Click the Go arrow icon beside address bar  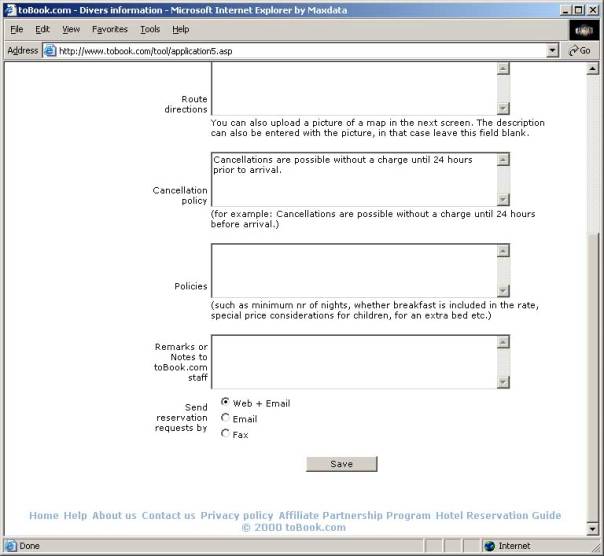pos(574,50)
